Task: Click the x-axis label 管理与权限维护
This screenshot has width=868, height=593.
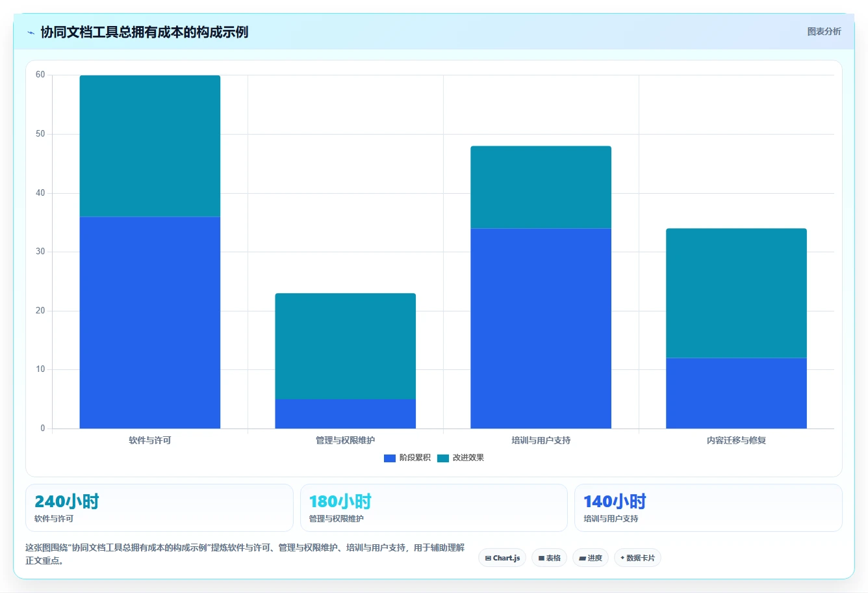Action: (346, 440)
